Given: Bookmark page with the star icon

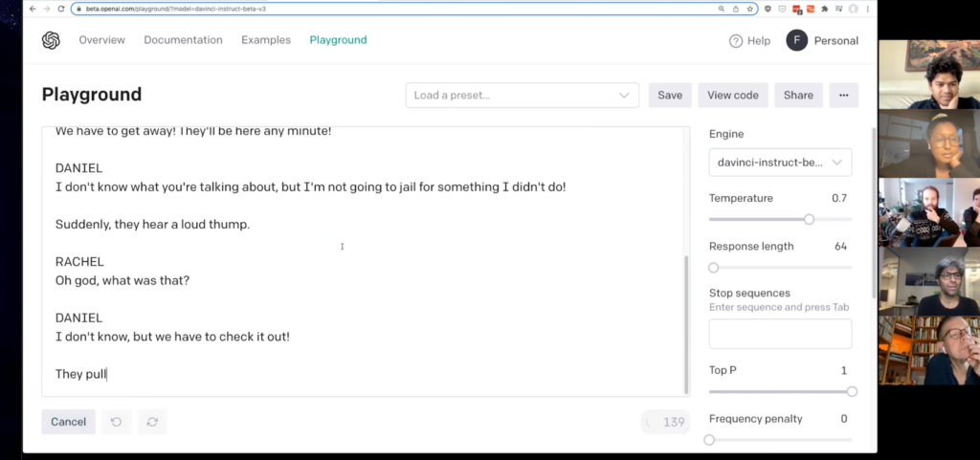Looking at the screenshot, I should 749,9.
